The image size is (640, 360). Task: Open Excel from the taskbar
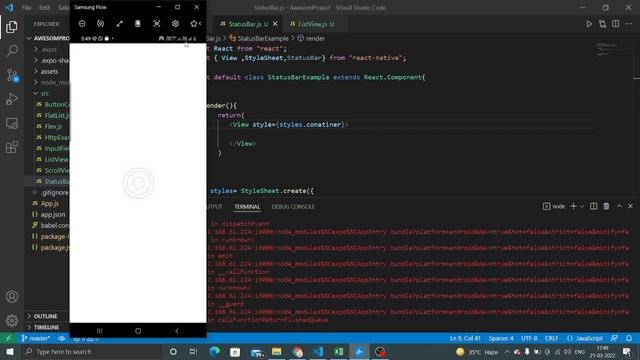coord(338,351)
